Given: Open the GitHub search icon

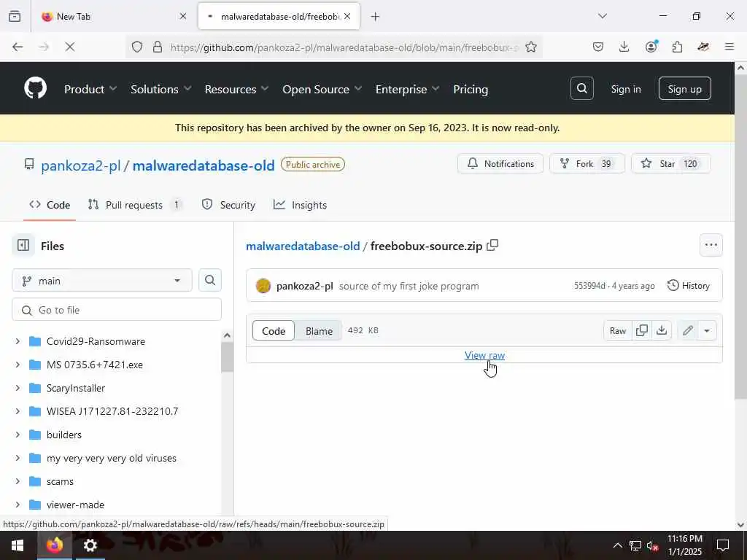Looking at the screenshot, I should (x=581, y=88).
